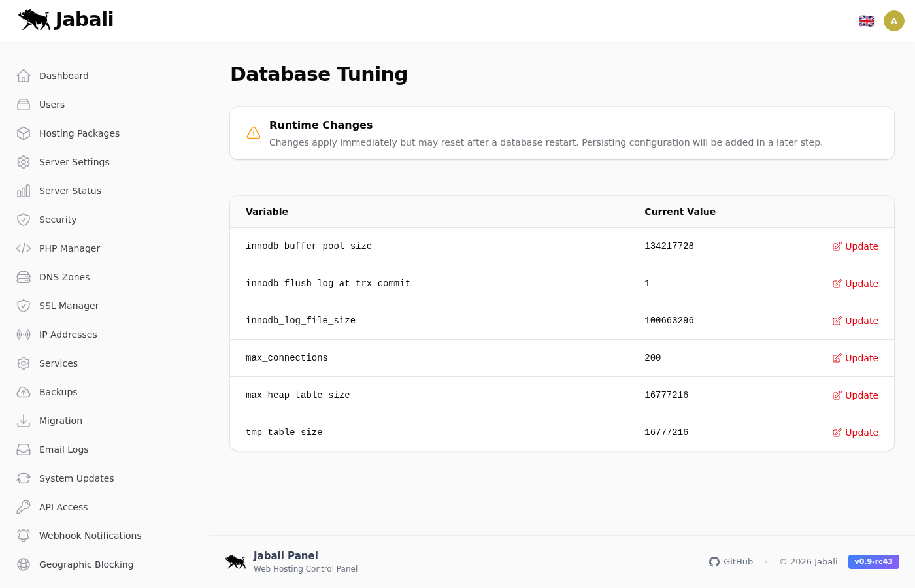Update innodb_buffer_pool_size value
This screenshot has width=915, height=588.
click(855, 246)
